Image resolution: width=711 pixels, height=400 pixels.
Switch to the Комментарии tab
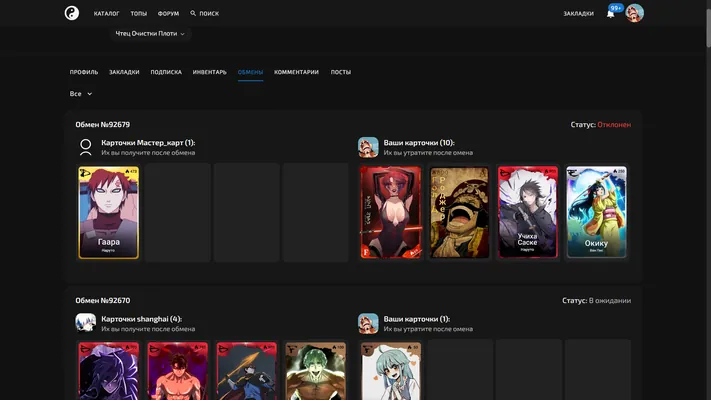(296, 72)
